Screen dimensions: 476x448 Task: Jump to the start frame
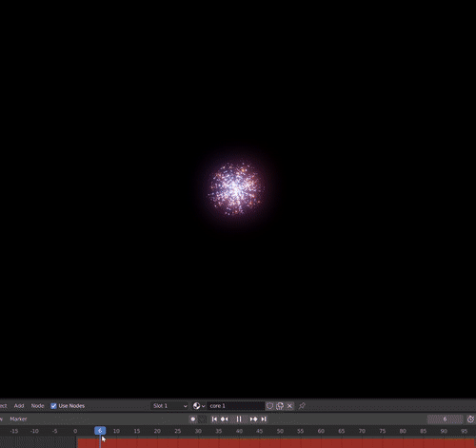(x=214, y=419)
